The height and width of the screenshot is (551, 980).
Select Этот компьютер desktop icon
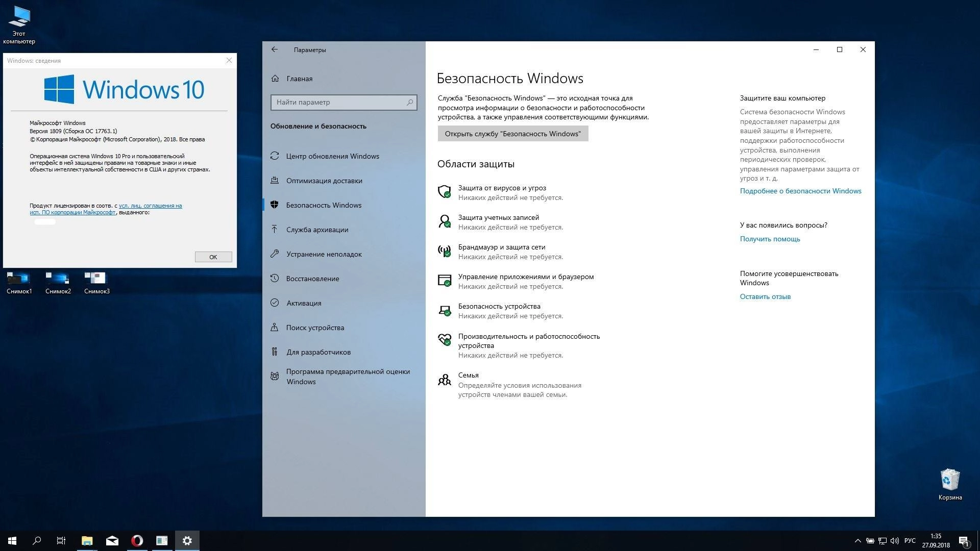19,25
